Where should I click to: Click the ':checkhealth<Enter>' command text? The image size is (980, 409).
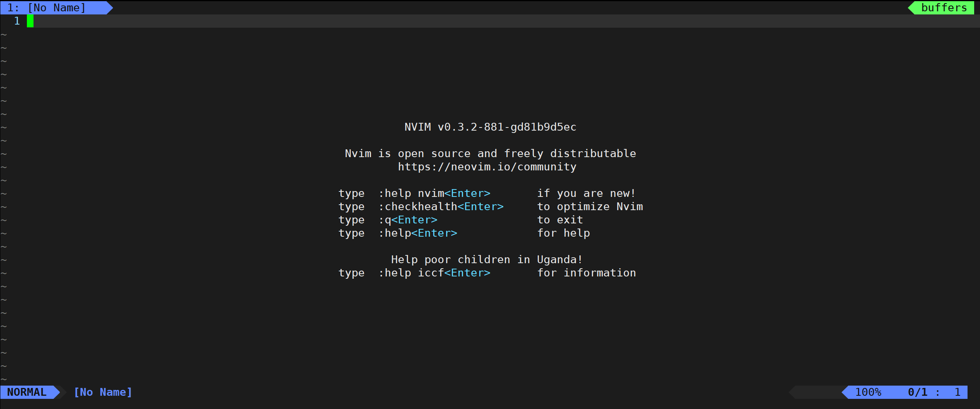[x=441, y=207]
